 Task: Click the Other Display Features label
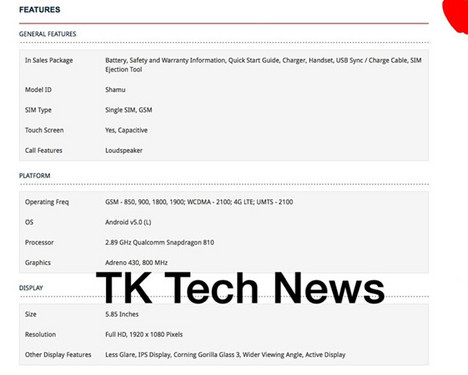point(58,355)
